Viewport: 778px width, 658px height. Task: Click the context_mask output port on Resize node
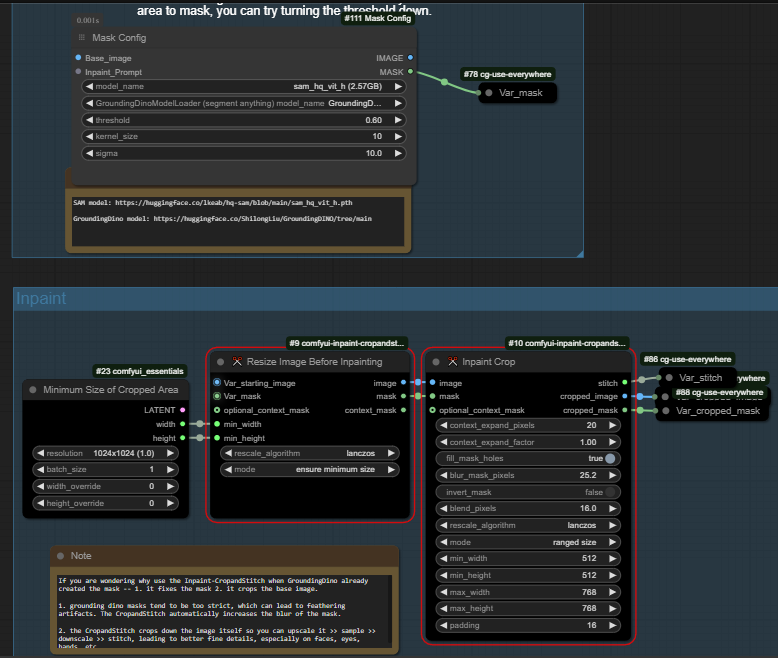coord(403,410)
